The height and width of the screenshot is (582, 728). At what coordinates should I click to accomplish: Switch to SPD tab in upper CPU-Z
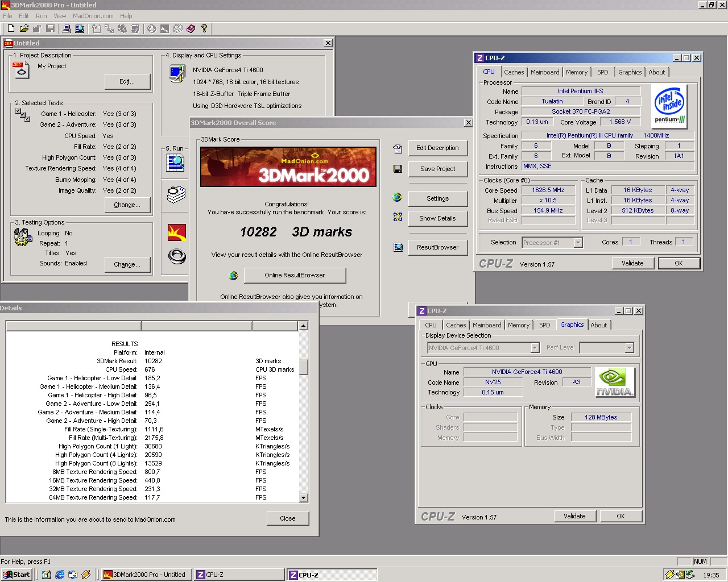tap(603, 72)
